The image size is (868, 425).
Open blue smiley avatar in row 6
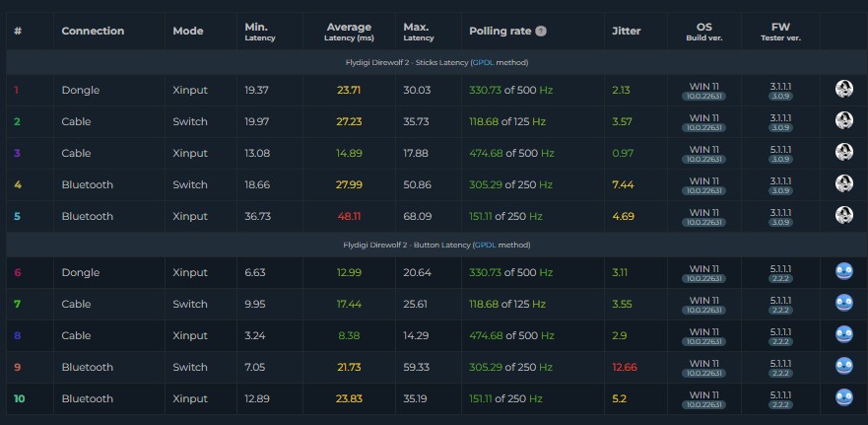(843, 271)
